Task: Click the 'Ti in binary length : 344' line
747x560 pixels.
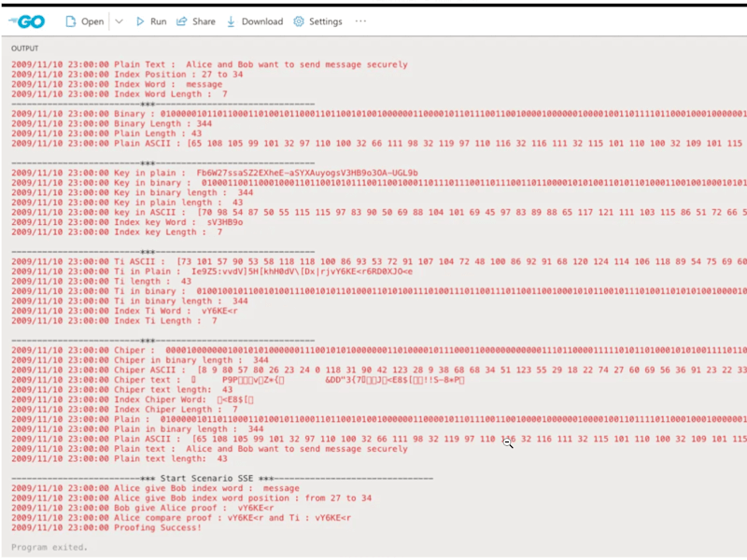Action: tap(130, 301)
